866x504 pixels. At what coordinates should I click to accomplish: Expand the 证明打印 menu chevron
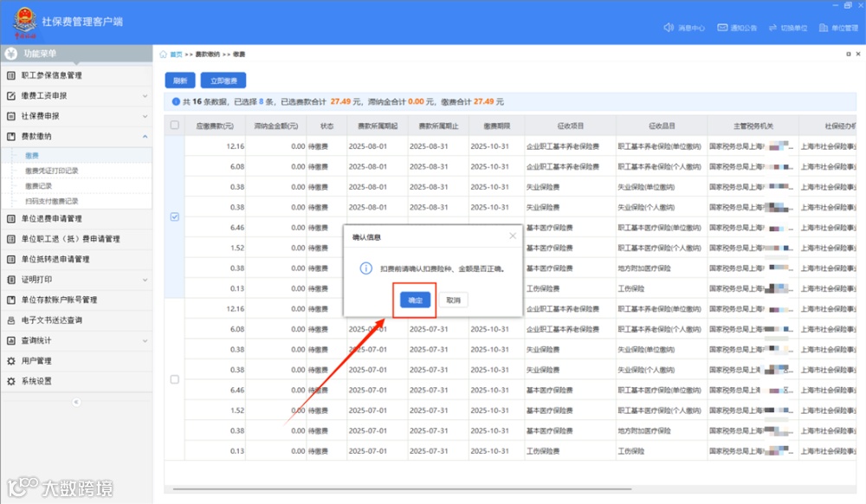coord(145,280)
